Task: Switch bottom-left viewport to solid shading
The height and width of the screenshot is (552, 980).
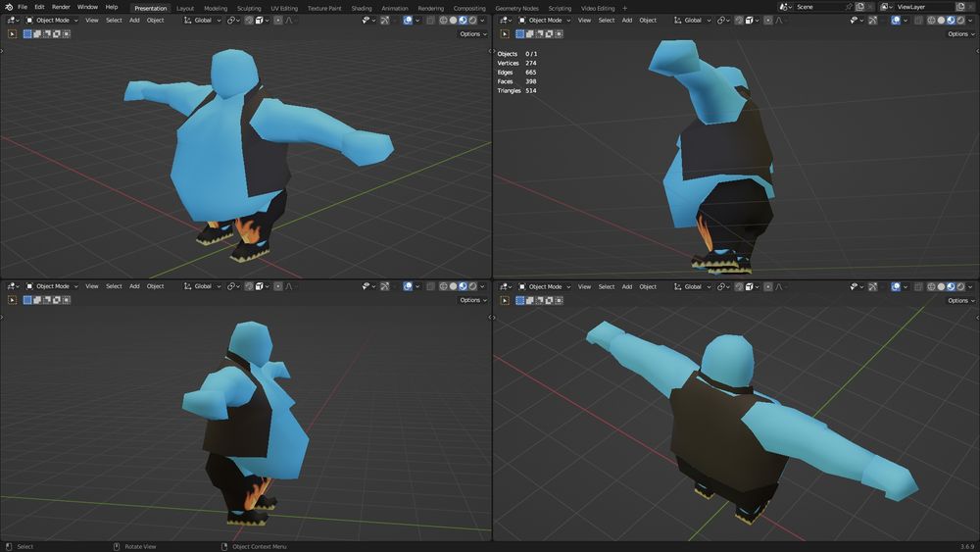Action: point(453,286)
